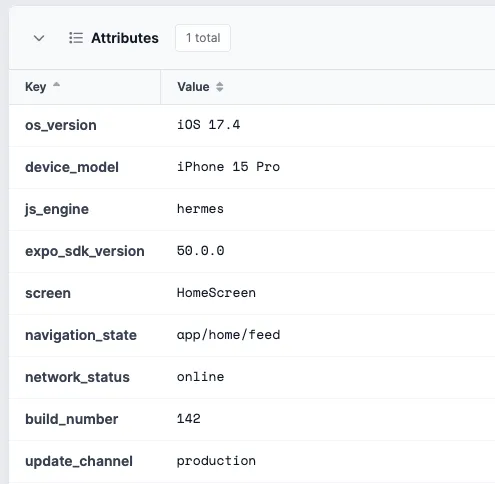Select the 'app/home/feed' value

(x=228, y=335)
